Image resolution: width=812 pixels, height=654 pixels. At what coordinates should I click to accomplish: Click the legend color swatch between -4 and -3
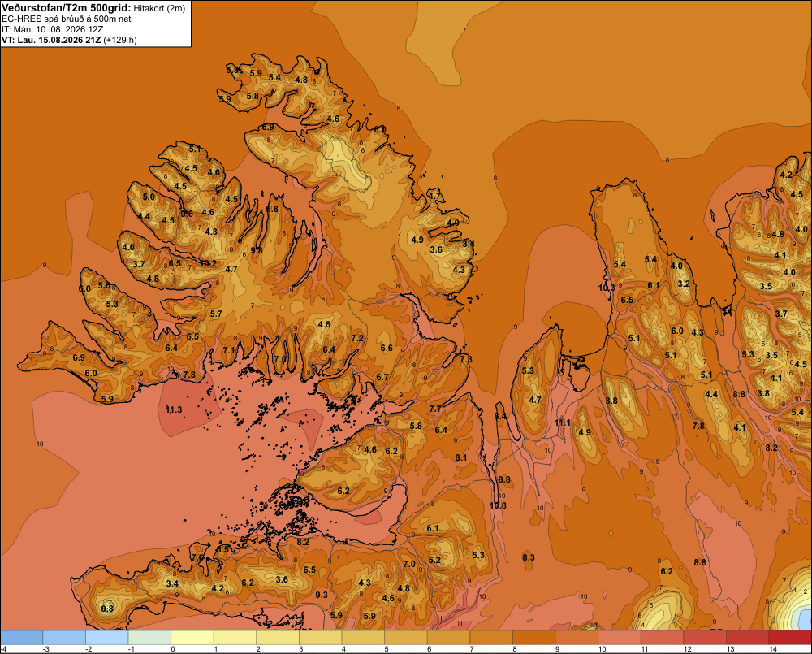coord(21,638)
